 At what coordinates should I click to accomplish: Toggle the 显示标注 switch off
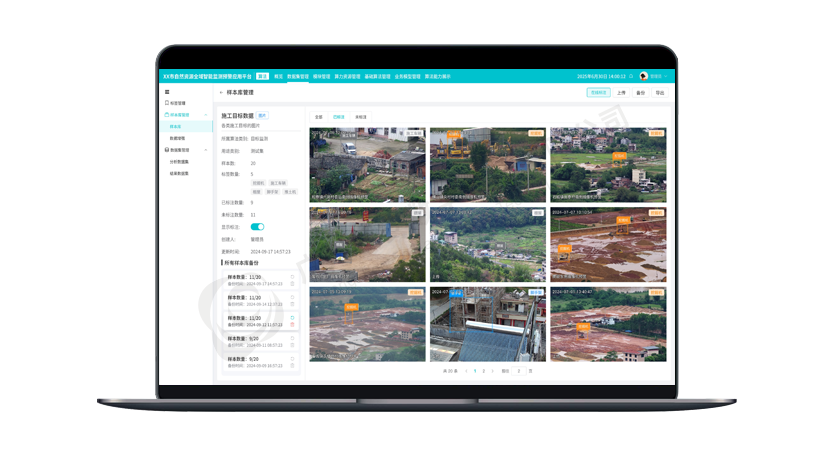pos(257,227)
